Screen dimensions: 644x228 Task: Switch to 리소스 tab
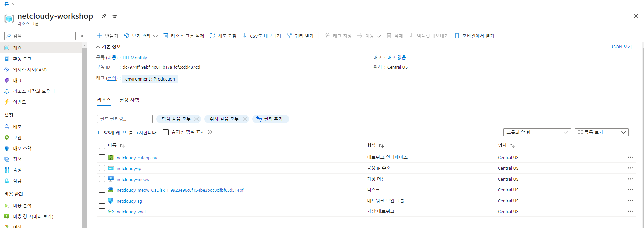click(x=104, y=100)
